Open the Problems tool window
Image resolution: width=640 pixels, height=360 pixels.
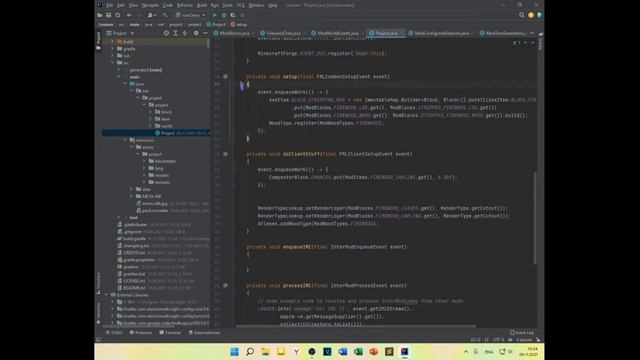(141, 333)
